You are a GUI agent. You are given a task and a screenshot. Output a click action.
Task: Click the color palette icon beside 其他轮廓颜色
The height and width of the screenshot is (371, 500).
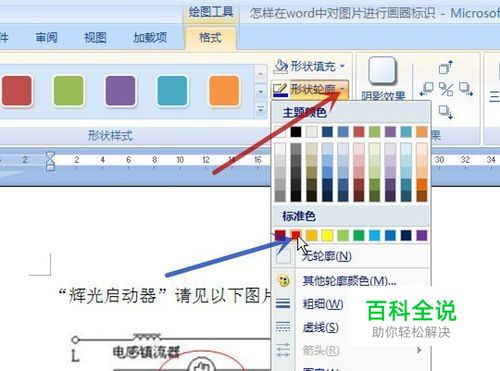[x=283, y=281]
